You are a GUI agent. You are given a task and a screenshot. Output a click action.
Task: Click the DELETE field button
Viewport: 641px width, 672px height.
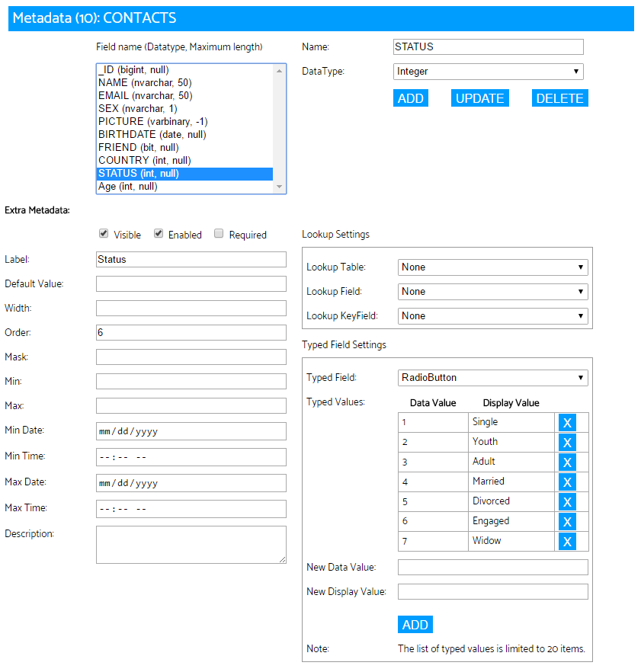pos(560,98)
